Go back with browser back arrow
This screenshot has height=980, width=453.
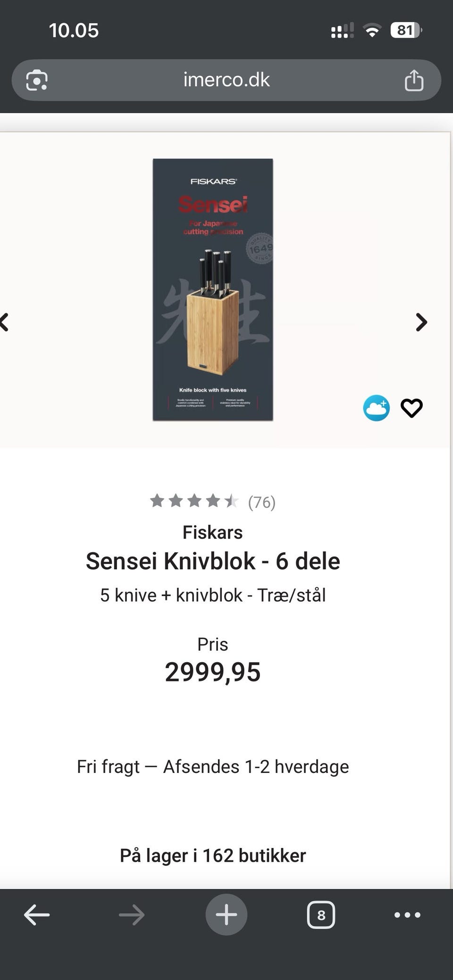tap(37, 915)
